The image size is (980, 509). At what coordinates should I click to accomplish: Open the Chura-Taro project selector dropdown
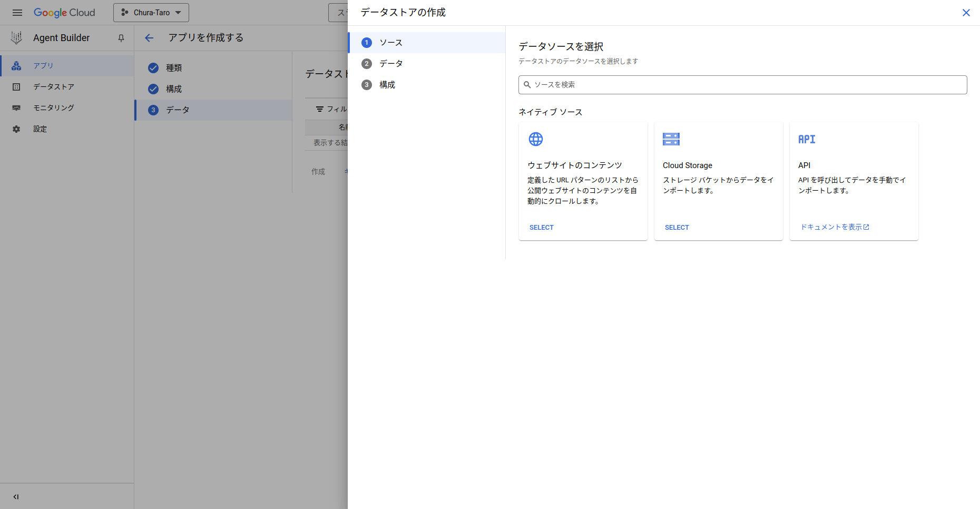coord(151,13)
